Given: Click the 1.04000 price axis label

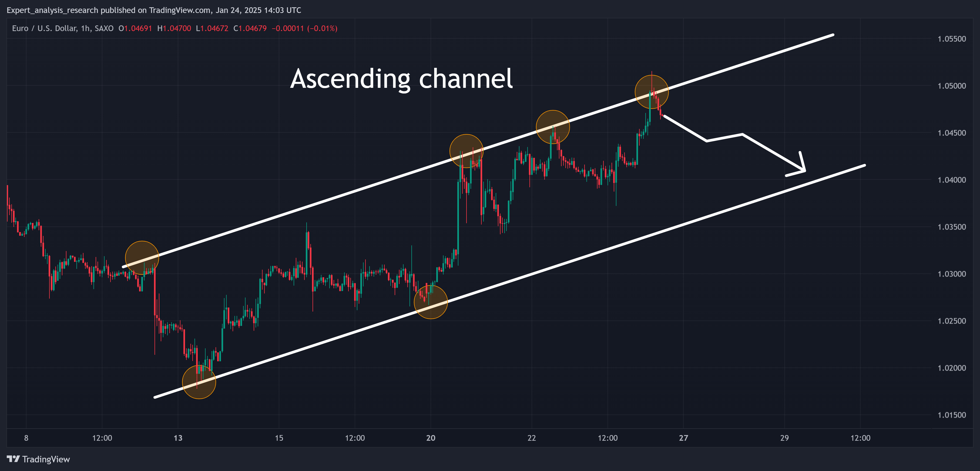Looking at the screenshot, I should tap(951, 180).
